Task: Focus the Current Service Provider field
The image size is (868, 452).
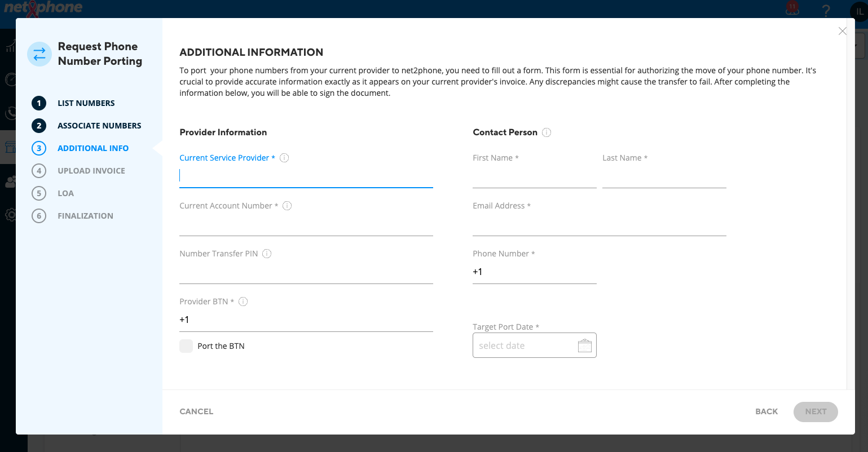Action: (x=306, y=176)
